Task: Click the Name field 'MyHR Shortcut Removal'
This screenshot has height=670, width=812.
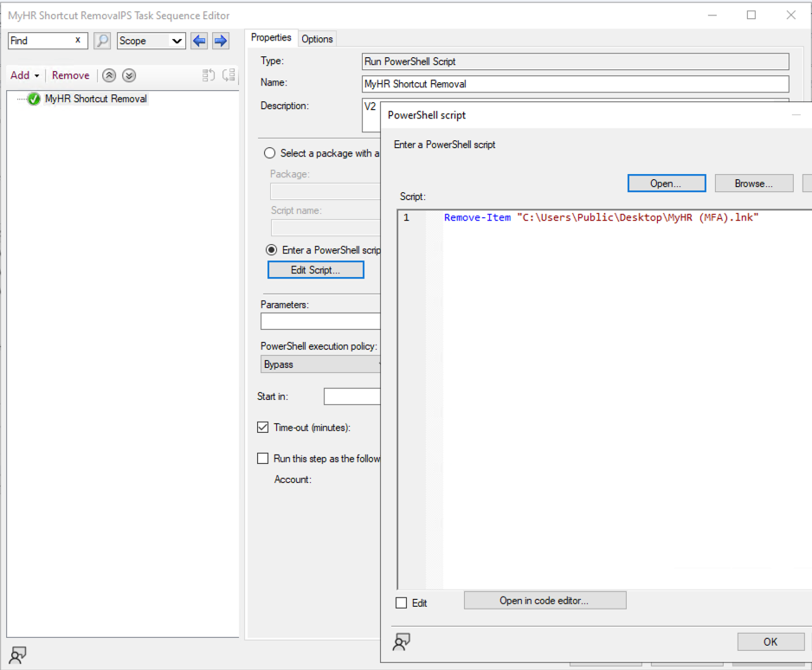Action: pyautogui.click(x=576, y=84)
